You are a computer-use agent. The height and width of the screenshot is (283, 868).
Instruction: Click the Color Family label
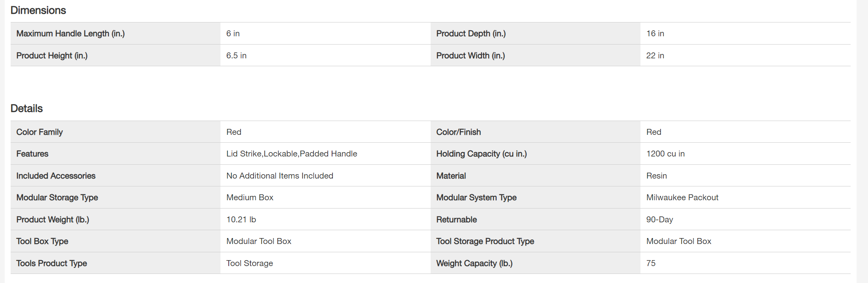click(39, 132)
